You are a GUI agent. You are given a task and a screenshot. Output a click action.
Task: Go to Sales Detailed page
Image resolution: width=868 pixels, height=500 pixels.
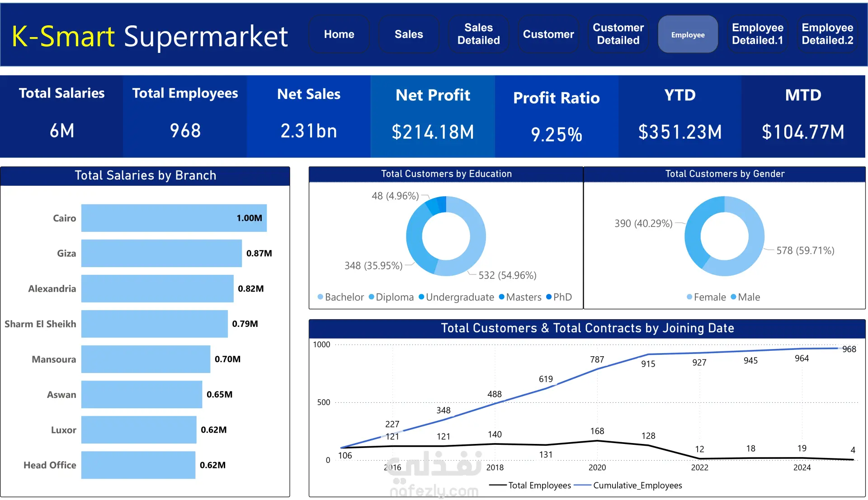pos(478,34)
